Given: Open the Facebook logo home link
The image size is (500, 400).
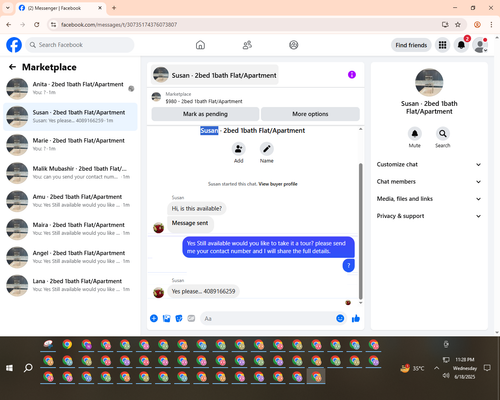Looking at the screenshot, I should point(14,45).
